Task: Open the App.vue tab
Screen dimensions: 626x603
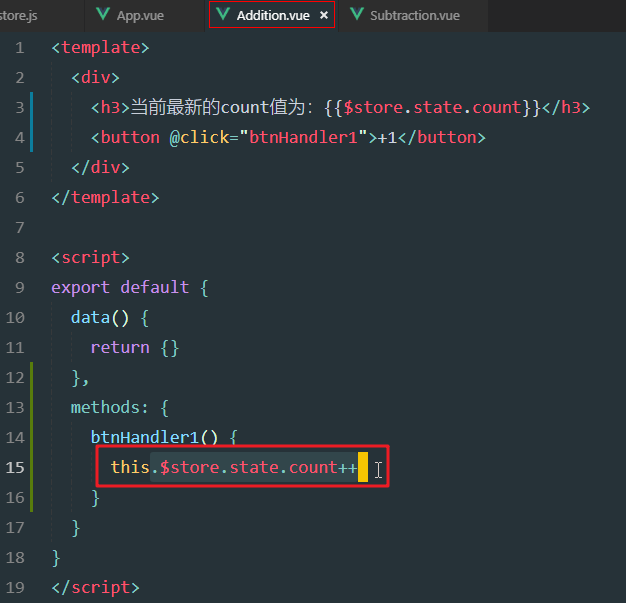Action: coord(140,16)
